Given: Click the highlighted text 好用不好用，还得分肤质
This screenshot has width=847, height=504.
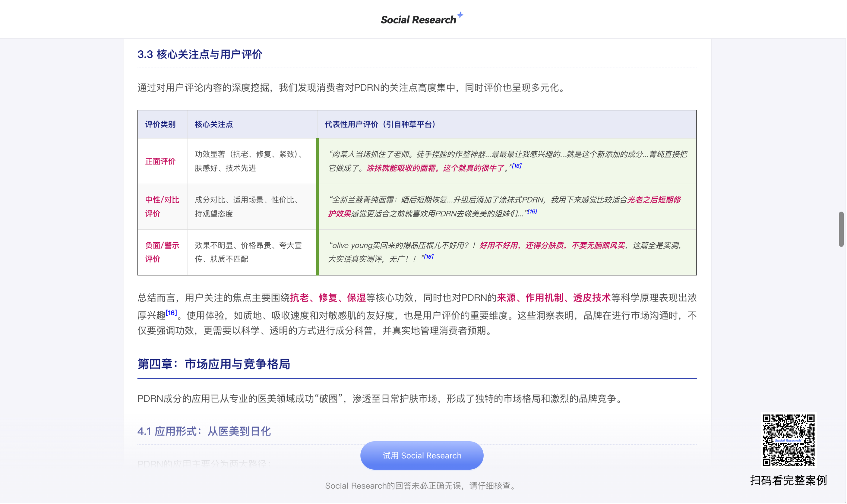Looking at the screenshot, I should click(522, 246).
